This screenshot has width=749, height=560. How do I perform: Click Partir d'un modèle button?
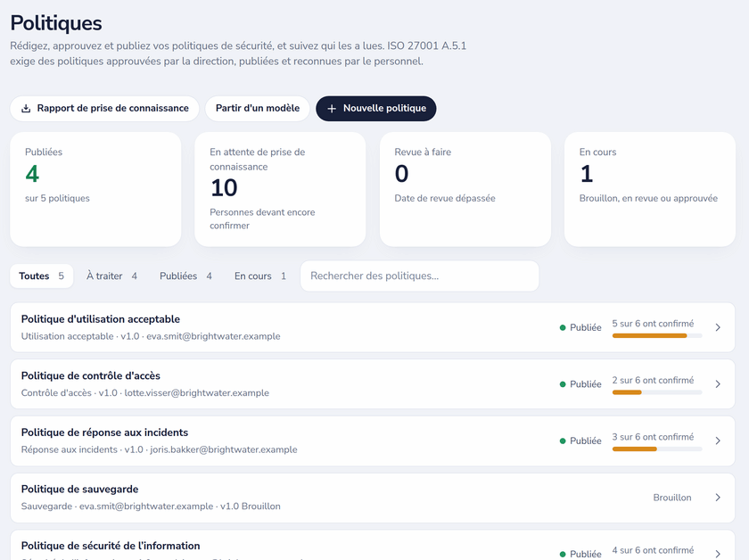coord(258,109)
